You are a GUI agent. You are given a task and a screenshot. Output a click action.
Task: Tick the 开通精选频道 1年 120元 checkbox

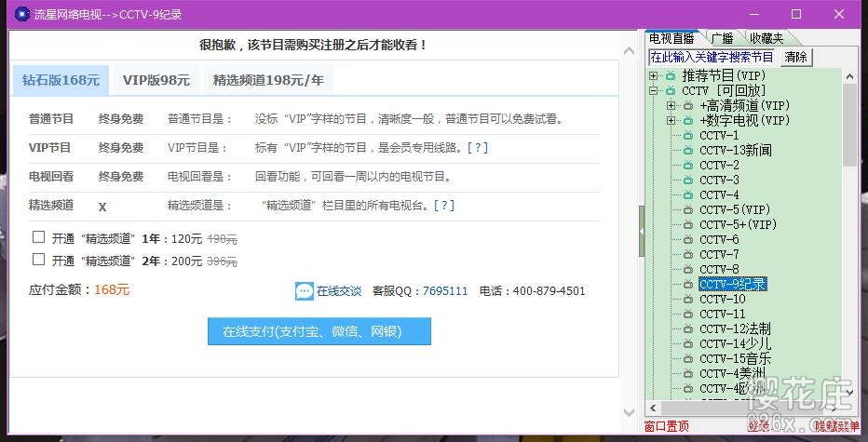tap(38, 236)
